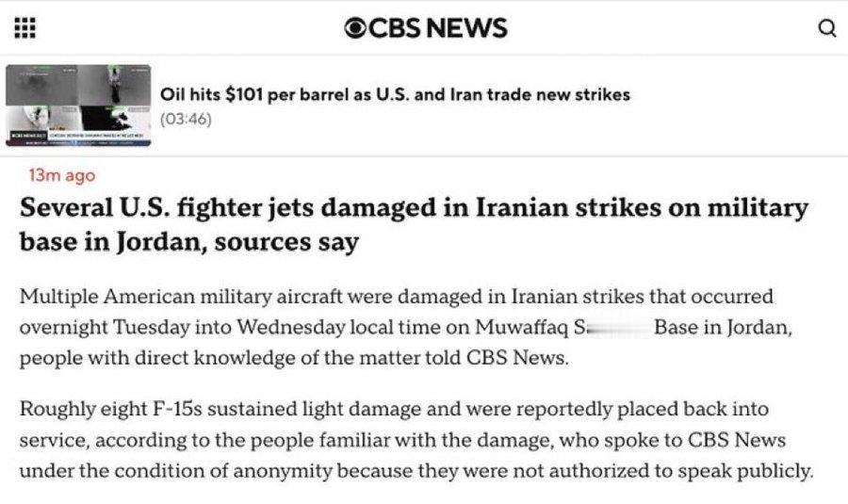Screen dimensions: 848x504
Task: Click 'U.S. and Iran trade new strikes' text
Action: (503, 94)
